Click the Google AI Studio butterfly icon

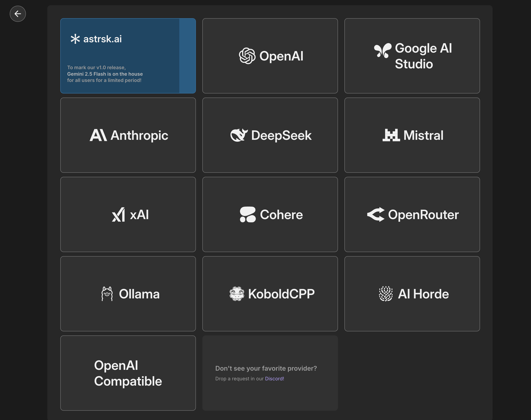[383, 50]
